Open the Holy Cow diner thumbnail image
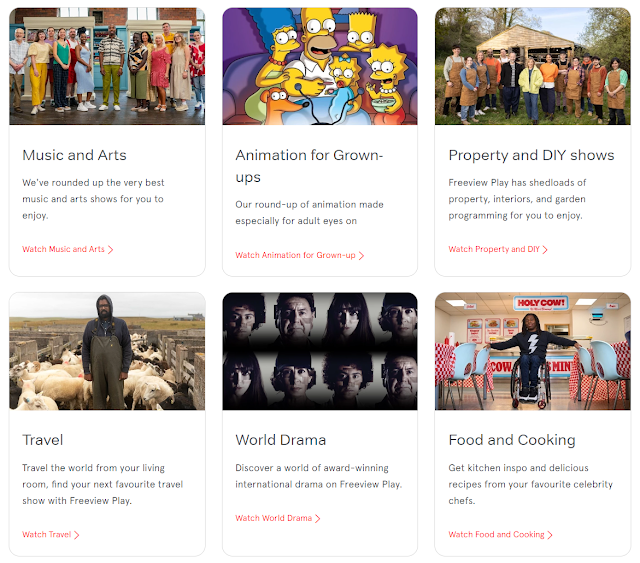Image resolution: width=640 pixels, height=563 pixels. tap(533, 351)
